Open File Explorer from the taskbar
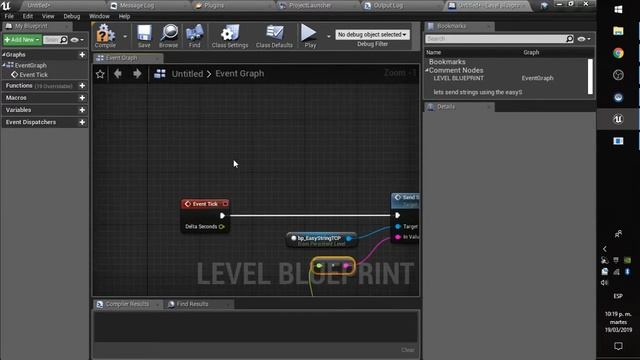640x360 pixels. [618, 31]
